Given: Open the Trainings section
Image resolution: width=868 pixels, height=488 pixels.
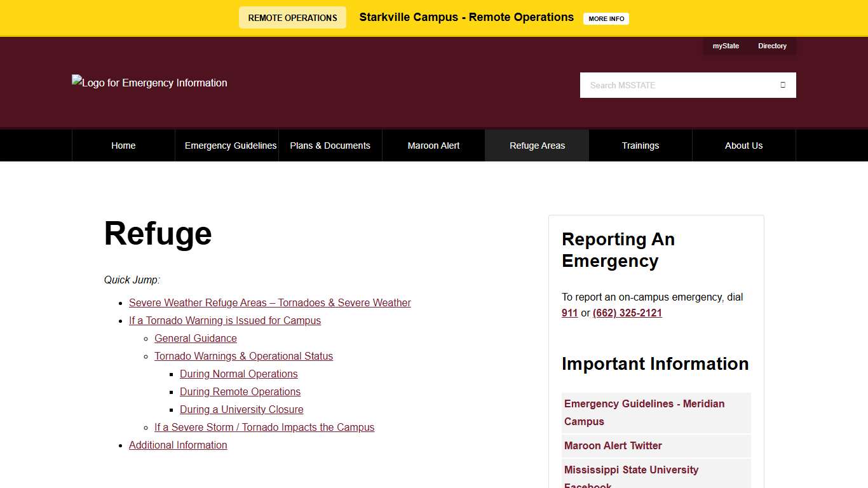Looking at the screenshot, I should point(640,145).
